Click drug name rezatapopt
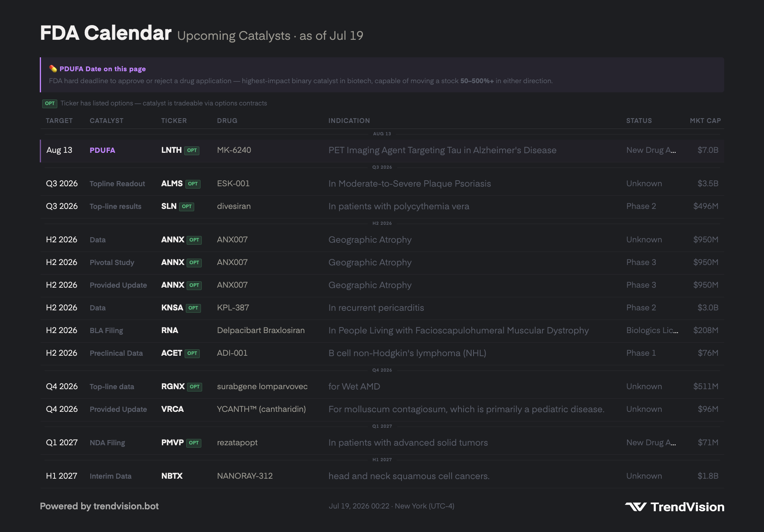Screen dimensions: 764x532 237,442
